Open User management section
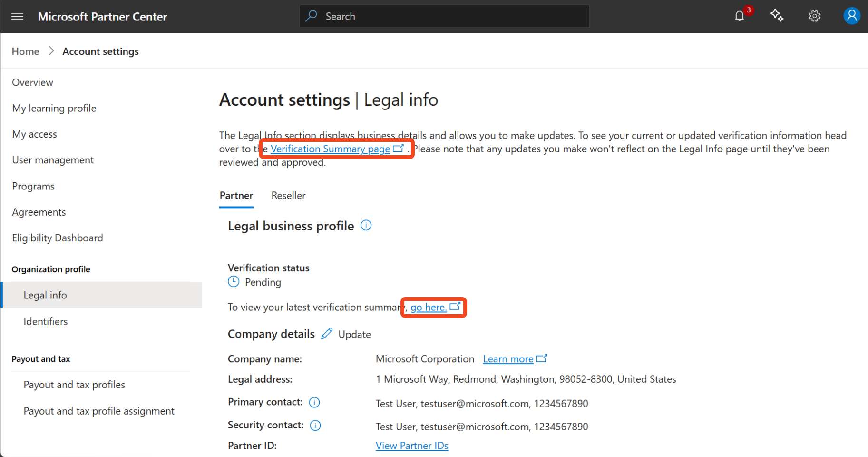 (53, 160)
